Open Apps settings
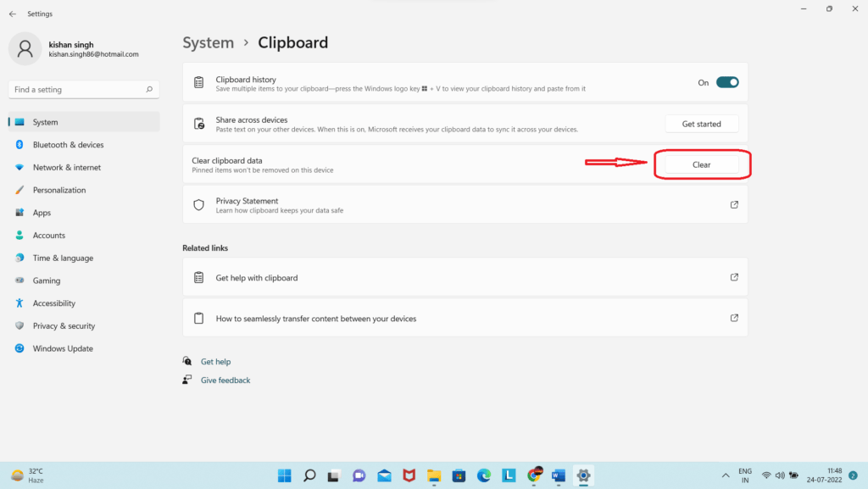The width and height of the screenshot is (868, 489). (x=84, y=213)
